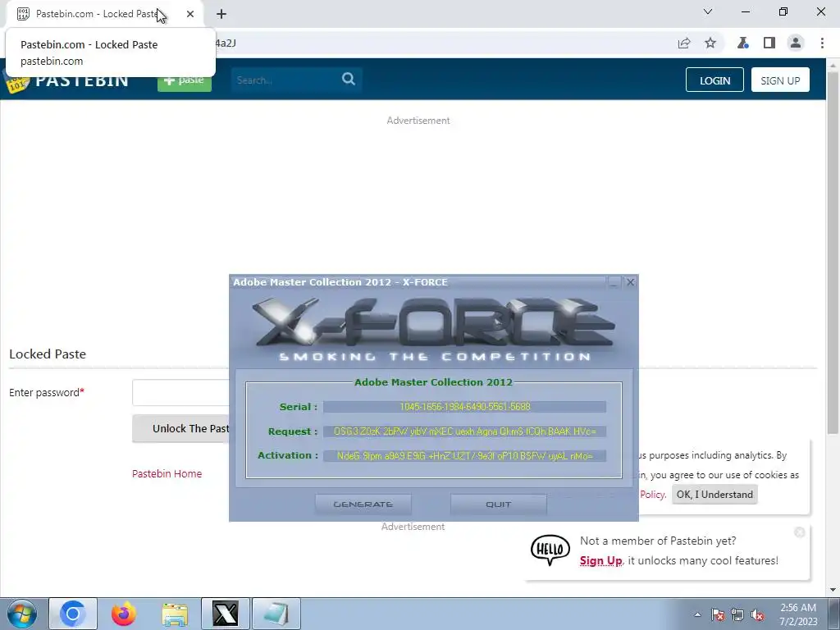Open the Chrome profile avatar
840x630 pixels.
(x=796, y=43)
